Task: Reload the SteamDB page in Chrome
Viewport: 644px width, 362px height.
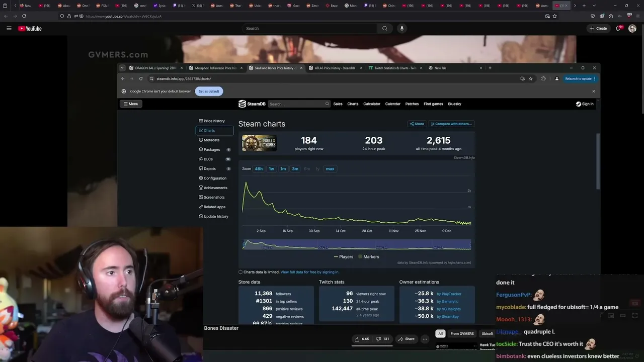Action: [x=141, y=79]
